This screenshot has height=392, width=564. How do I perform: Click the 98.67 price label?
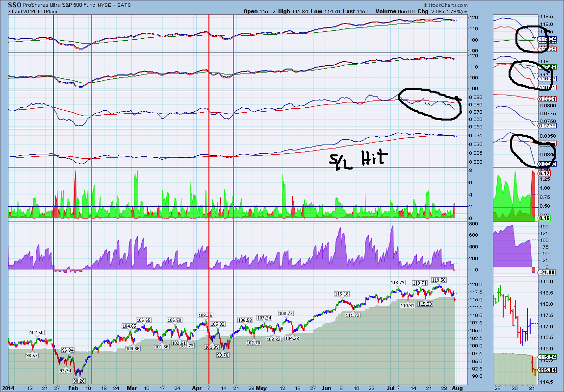(32, 355)
